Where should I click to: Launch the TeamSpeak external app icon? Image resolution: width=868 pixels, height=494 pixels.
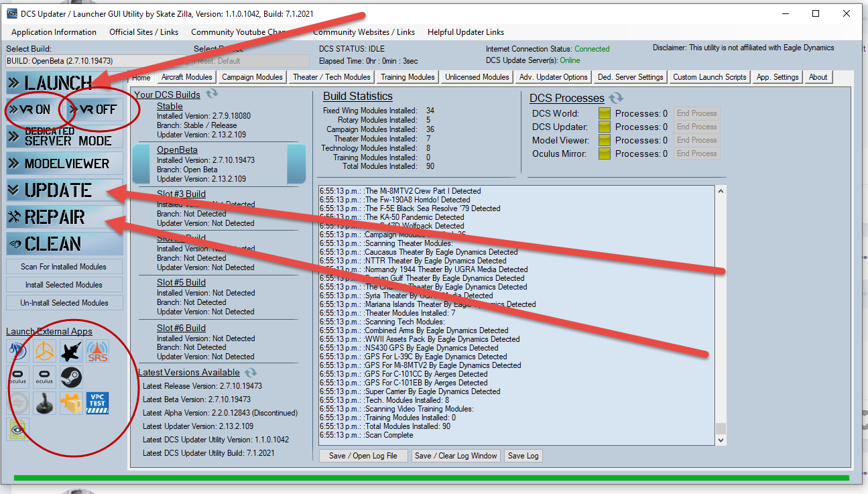[18, 351]
